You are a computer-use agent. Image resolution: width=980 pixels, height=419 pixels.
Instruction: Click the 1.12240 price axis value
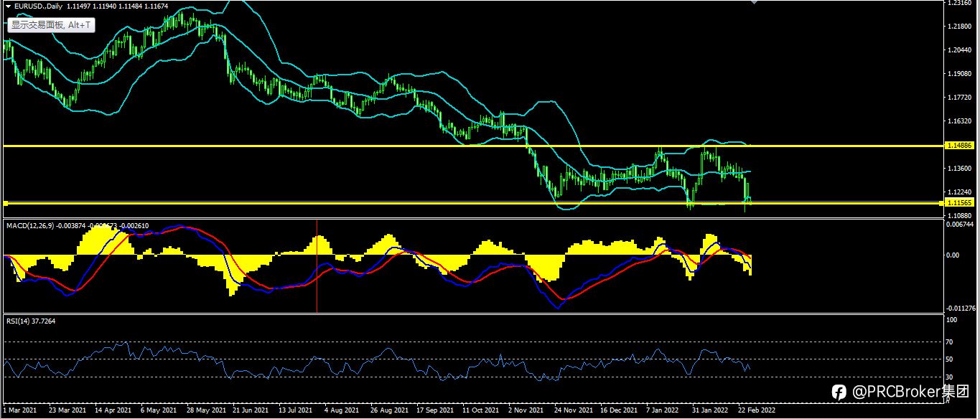(959, 192)
